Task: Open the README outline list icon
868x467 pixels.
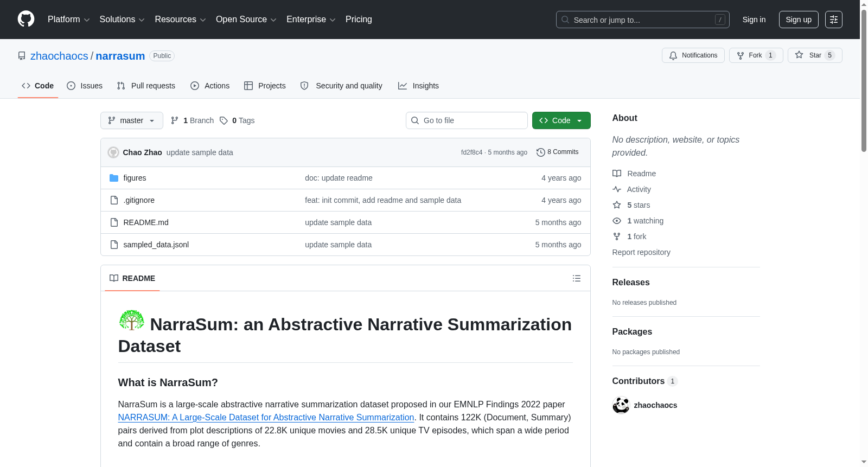Action: (x=577, y=278)
